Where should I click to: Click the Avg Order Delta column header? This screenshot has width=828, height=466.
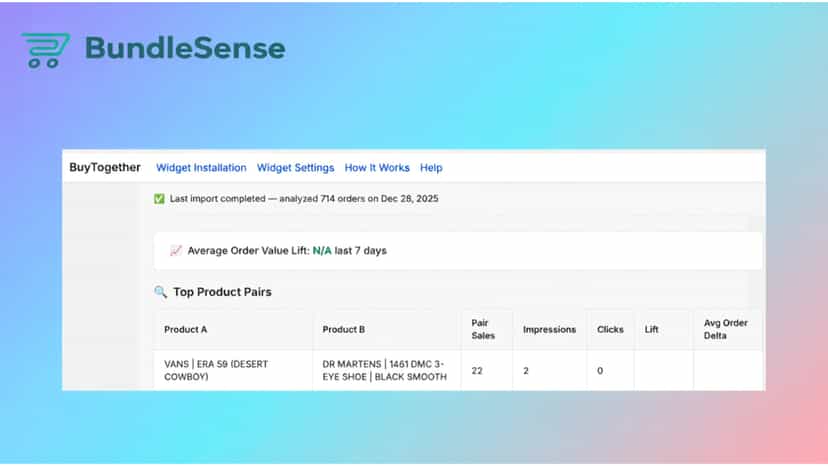point(726,329)
